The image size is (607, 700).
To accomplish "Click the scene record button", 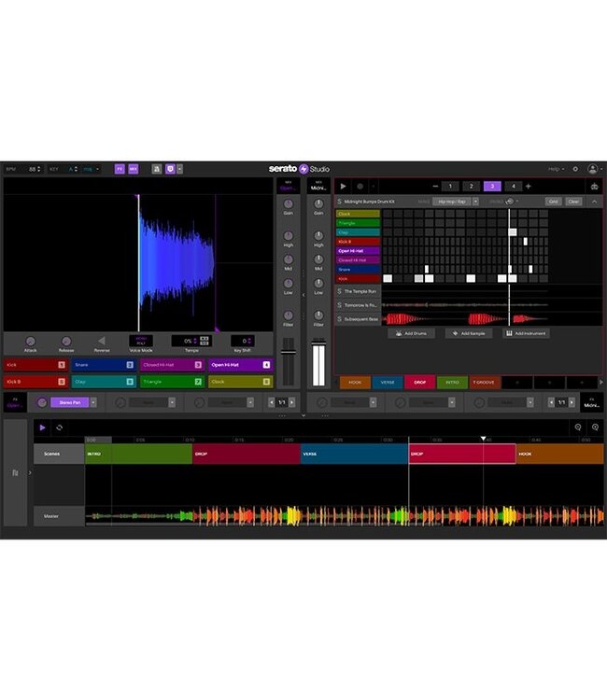I will click(360, 186).
